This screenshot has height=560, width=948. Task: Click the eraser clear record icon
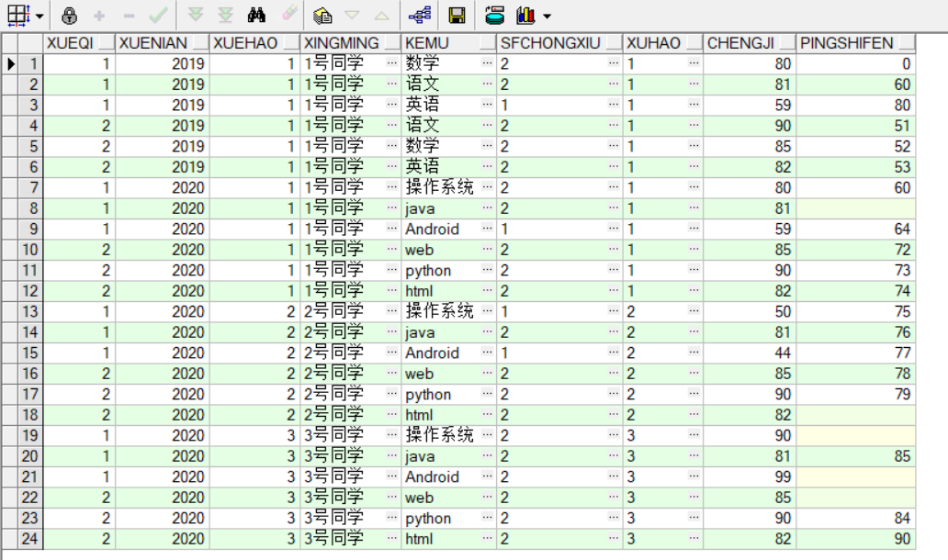click(289, 14)
